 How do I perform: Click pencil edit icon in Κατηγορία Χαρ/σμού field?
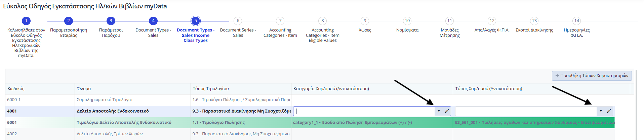447,111
